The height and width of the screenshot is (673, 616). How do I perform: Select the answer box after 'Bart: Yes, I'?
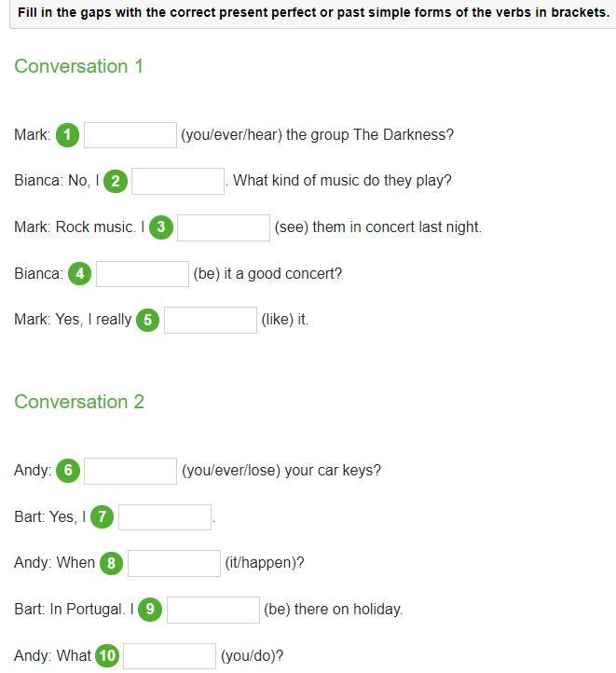(x=165, y=516)
